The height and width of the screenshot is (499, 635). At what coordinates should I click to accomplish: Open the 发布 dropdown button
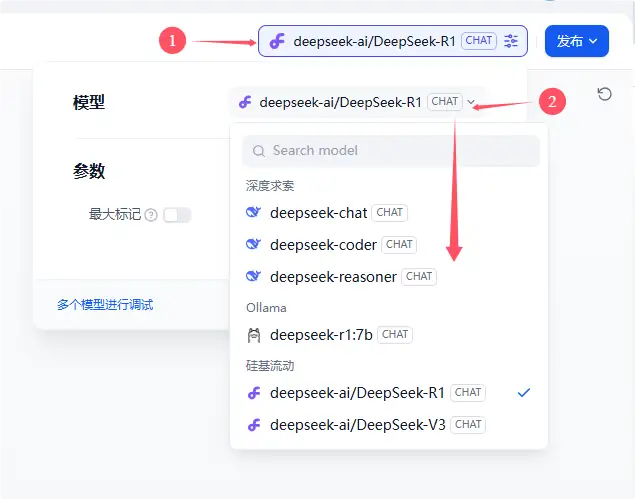(577, 41)
